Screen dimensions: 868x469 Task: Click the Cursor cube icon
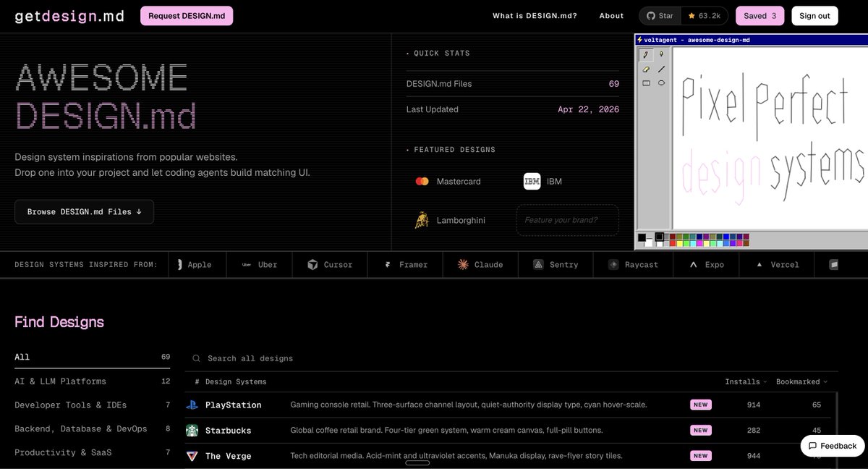[312, 265]
